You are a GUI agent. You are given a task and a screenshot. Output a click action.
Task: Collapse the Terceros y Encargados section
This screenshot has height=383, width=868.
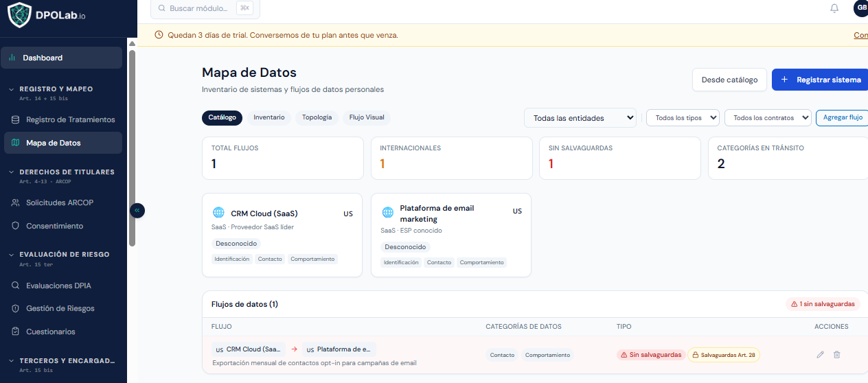pyautogui.click(x=11, y=361)
